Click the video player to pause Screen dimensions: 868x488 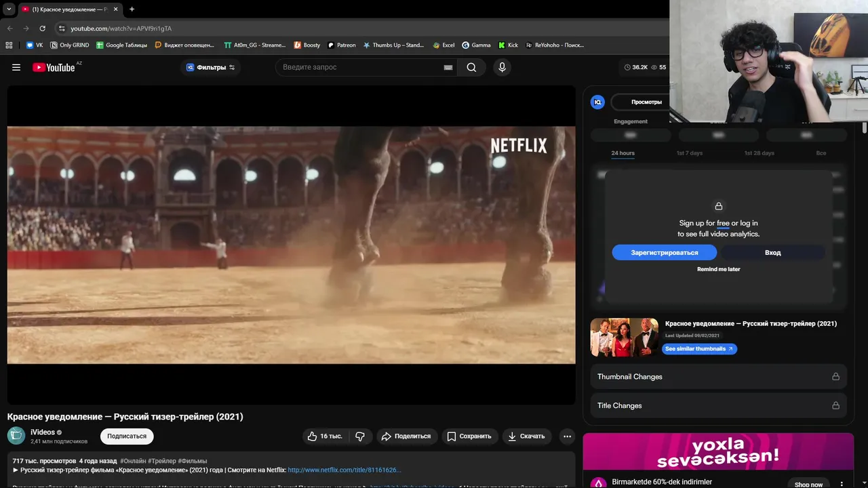coord(291,245)
